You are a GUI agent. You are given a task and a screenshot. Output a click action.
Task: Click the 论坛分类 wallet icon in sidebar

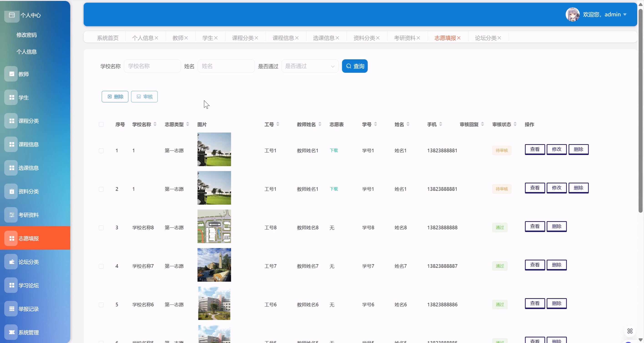click(x=12, y=262)
